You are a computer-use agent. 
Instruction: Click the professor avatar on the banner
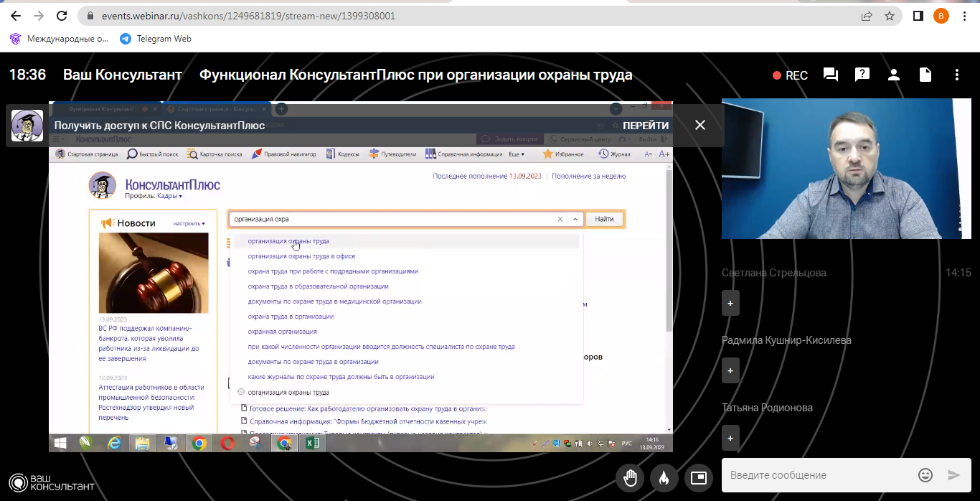tap(27, 126)
